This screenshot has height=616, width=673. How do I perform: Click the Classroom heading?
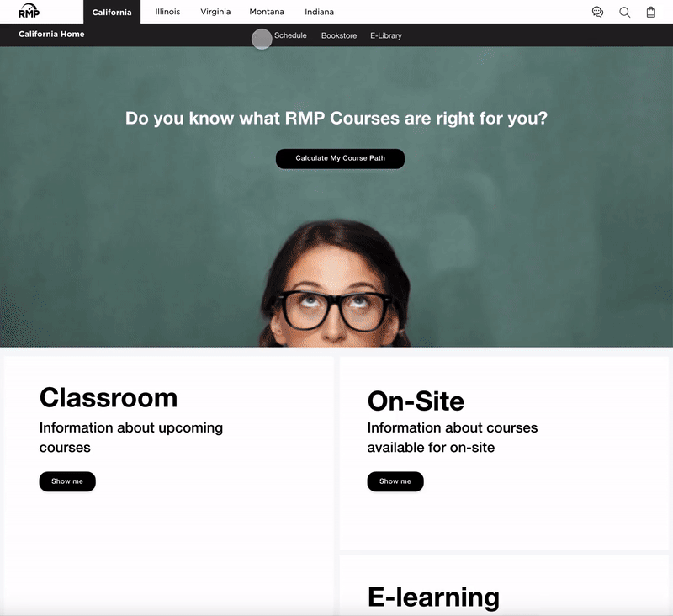pos(109,397)
